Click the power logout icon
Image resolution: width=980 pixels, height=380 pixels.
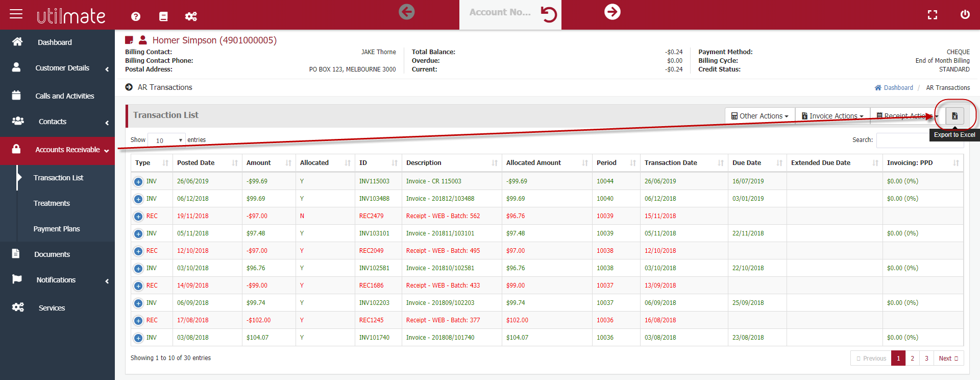point(965,14)
